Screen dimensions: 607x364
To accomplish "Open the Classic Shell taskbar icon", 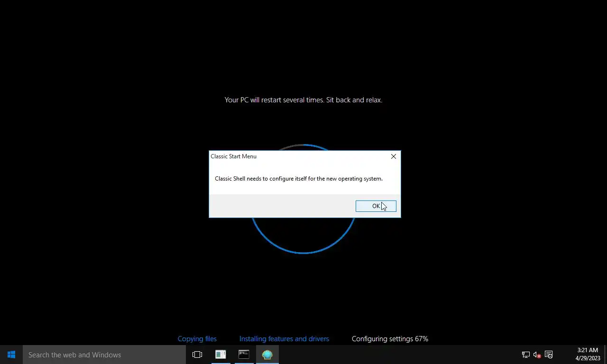I will click(267, 355).
